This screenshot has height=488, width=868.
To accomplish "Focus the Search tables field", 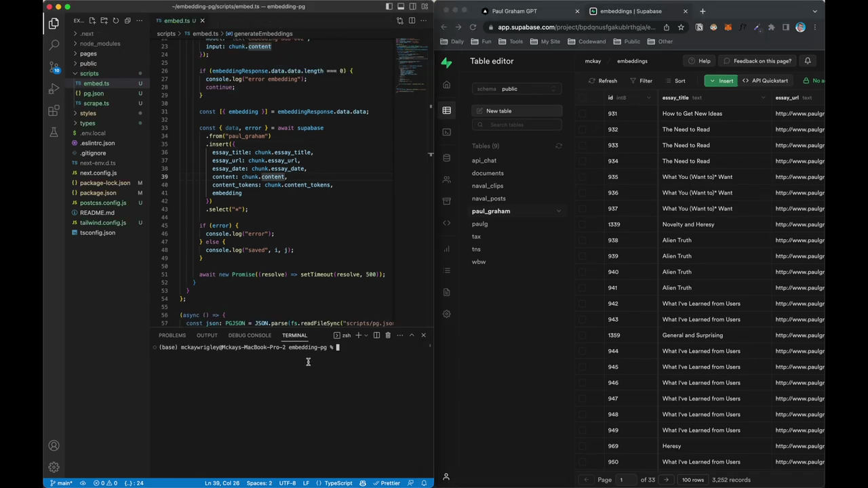I will click(x=517, y=125).
